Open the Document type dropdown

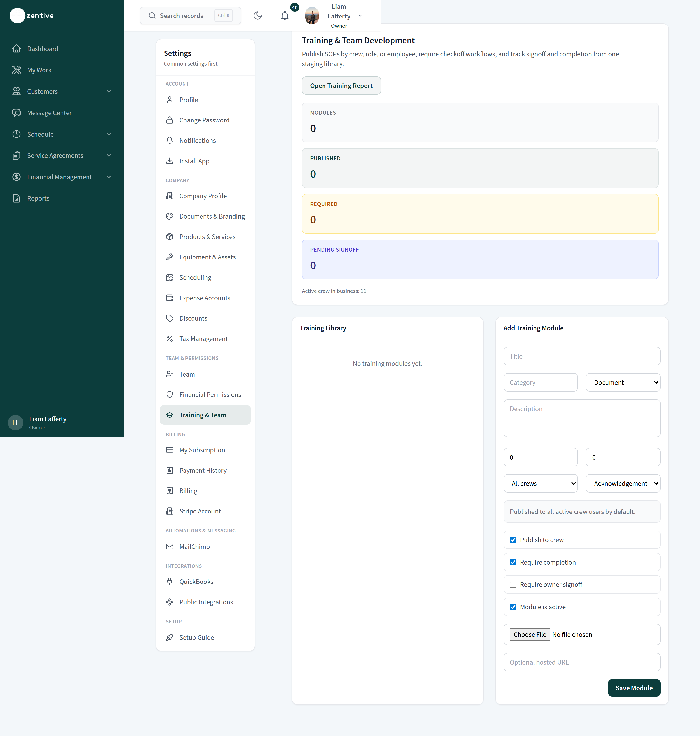[623, 383]
